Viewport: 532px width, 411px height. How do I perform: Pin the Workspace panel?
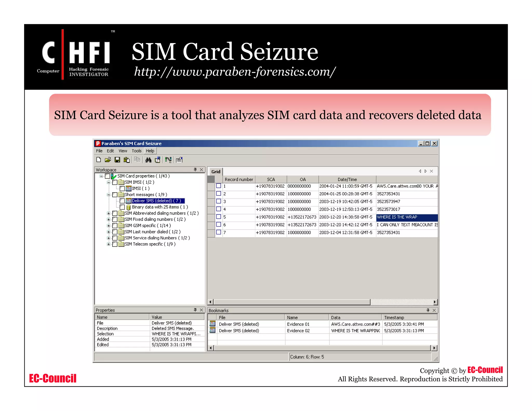(195, 170)
